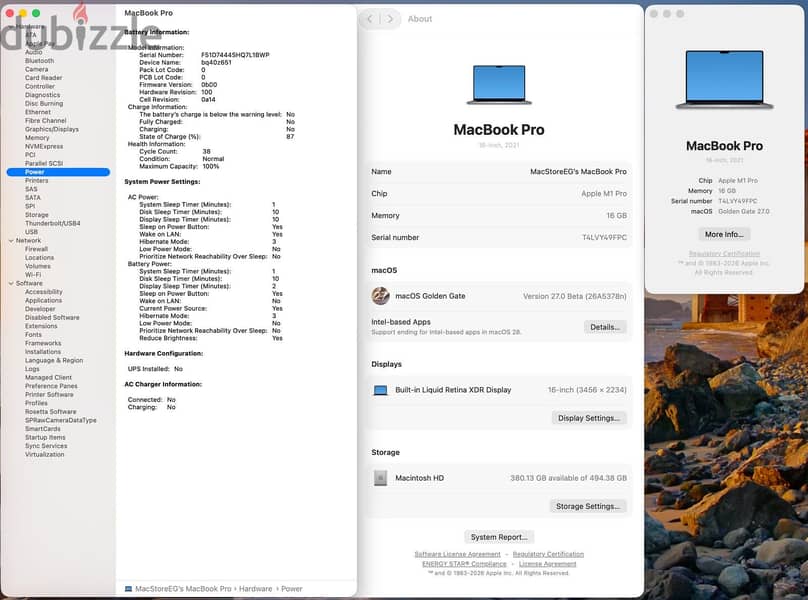
Task: Select Fibre Channel in the sidebar
Action: (45, 121)
